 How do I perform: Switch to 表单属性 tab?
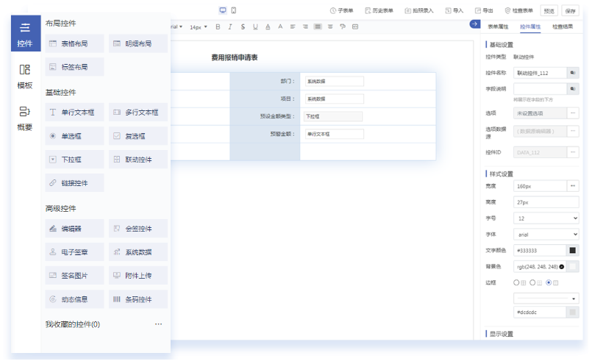coord(499,26)
